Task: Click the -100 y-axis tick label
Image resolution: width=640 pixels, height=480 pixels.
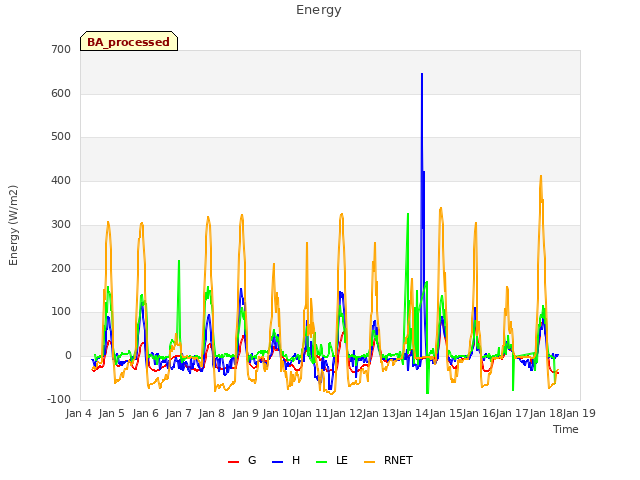Action: (59, 399)
